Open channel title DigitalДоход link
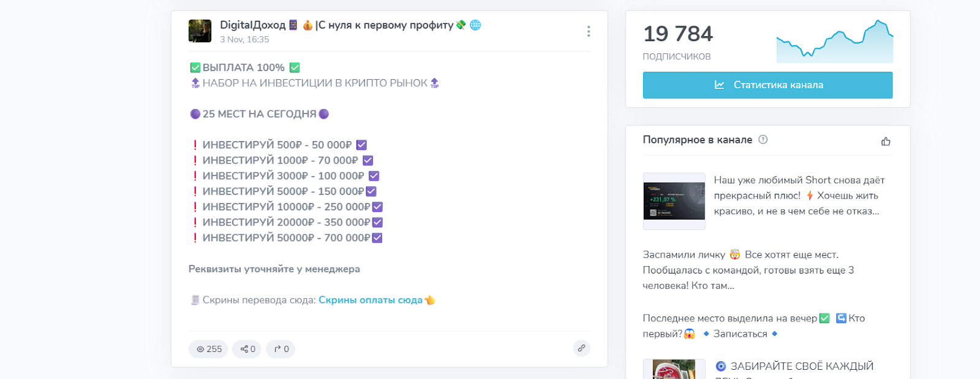Image resolution: width=980 pixels, height=379 pixels. pos(252,25)
